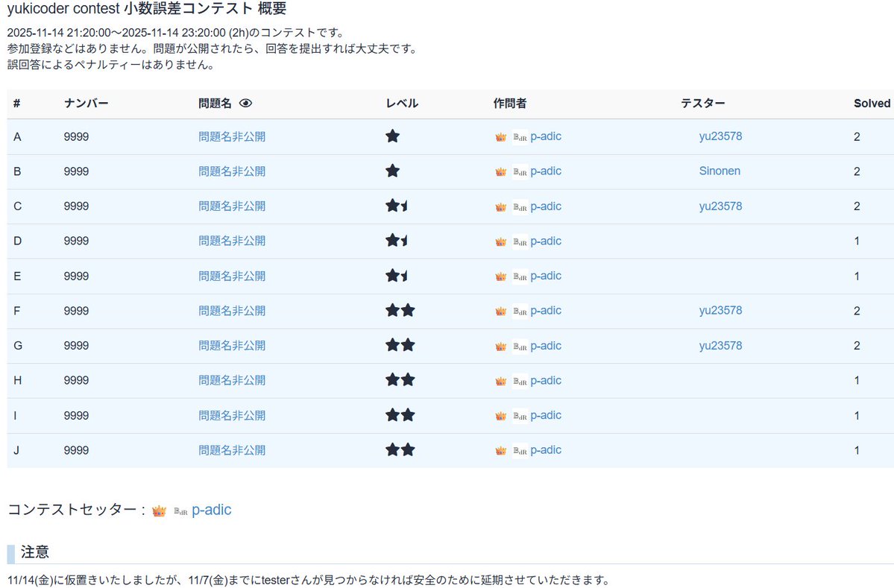Click BdR badge icon in row I
The image size is (894, 588).
click(520, 416)
